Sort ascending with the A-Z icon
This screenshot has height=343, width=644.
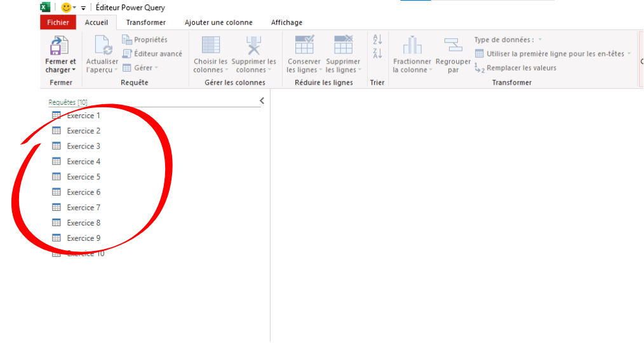pyautogui.click(x=377, y=39)
